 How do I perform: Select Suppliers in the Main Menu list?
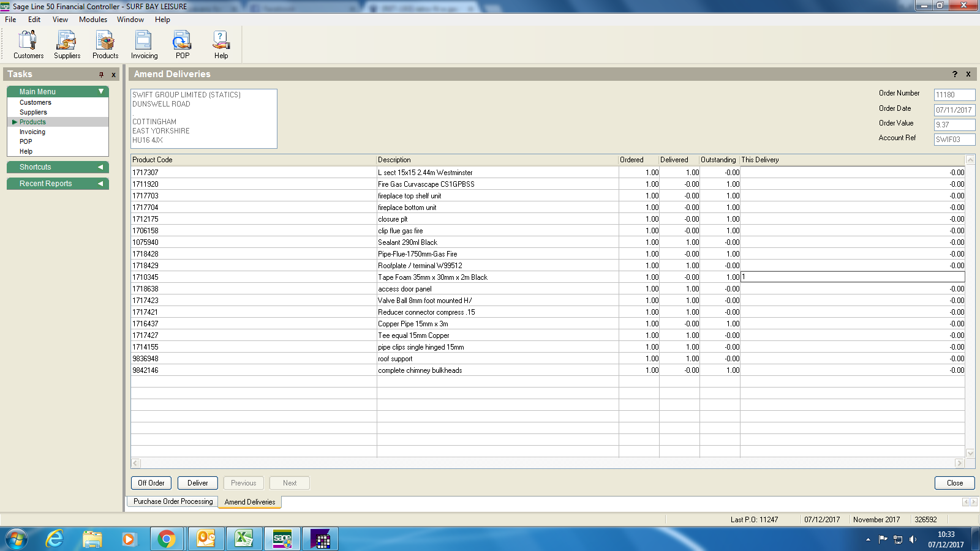[33, 112]
